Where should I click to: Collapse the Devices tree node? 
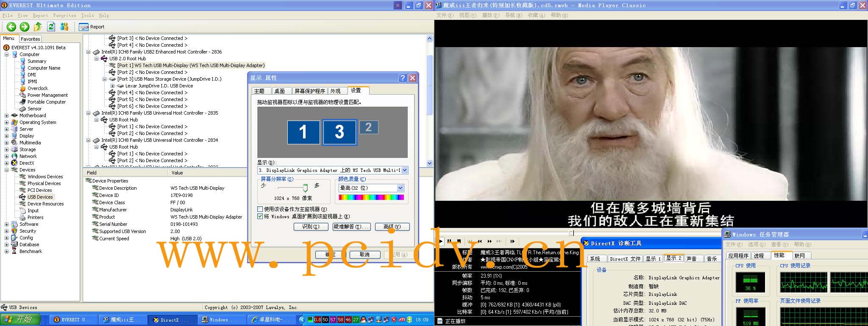pyautogui.click(x=7, y=170)
